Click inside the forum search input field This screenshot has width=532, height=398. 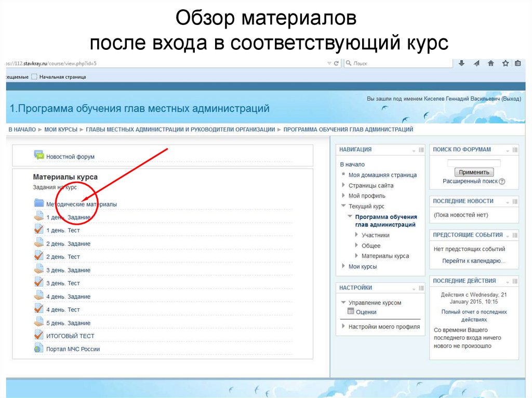click(x=474, y=163)
